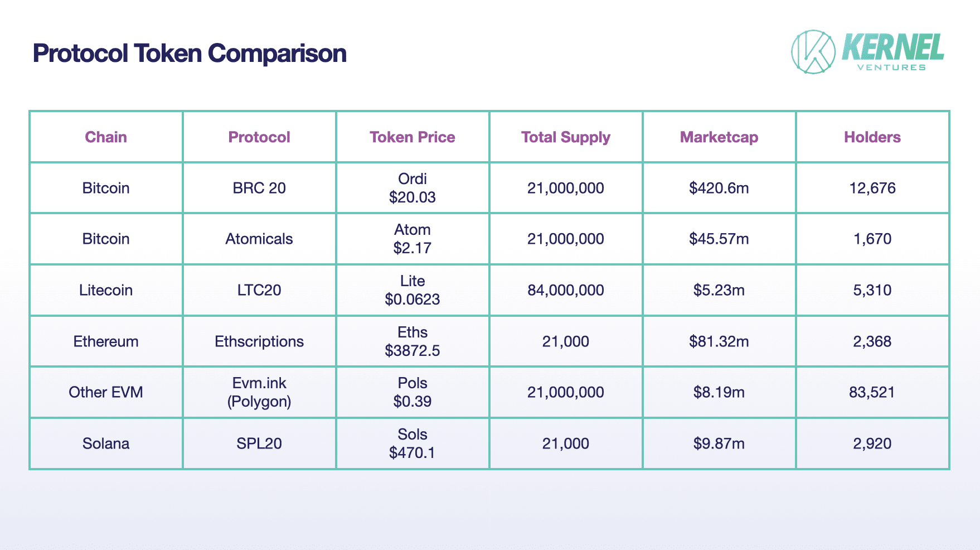Click the Sols $470.1 price cell
Viewport: 980px width, 550px height.
(413, 443)
